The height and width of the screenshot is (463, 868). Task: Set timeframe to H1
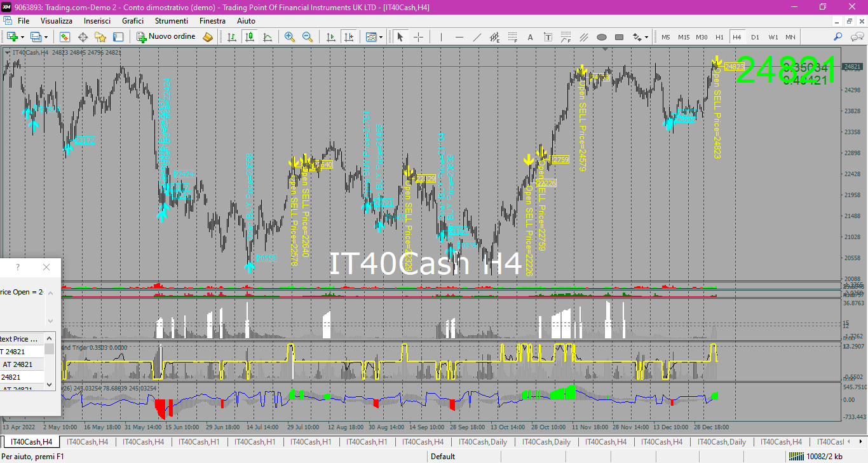pos(719,37)
